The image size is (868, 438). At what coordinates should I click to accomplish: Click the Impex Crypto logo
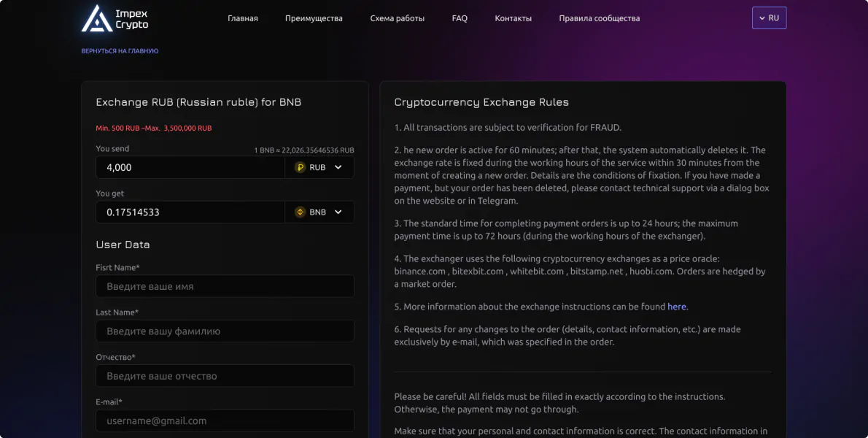tap(115, 18)
